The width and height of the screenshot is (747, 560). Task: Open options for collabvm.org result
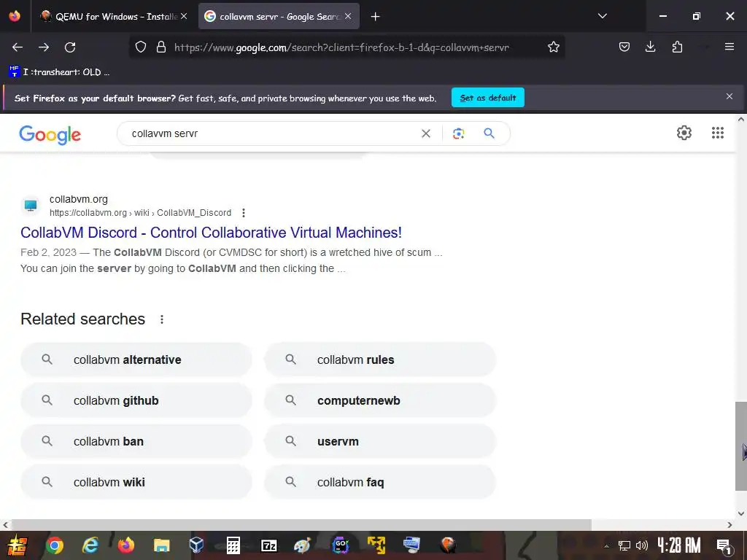[244, 213]
